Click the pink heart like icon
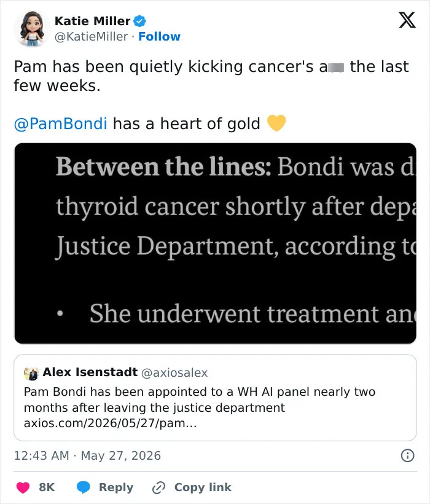This screenshot has width=430, height=504. pyautogui.click(x=23, y=487)
